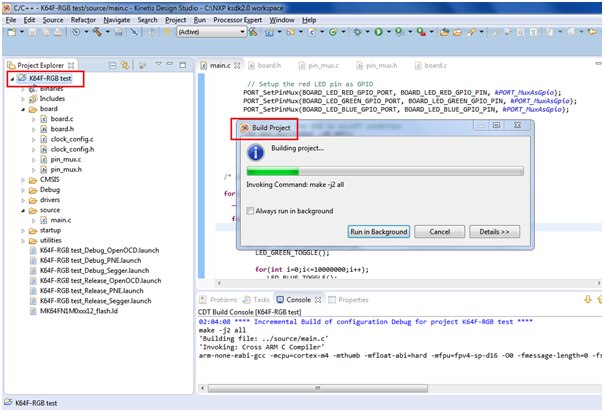The image size is (604, 412).
Task: Select the Tasks tab
Action: click(257, 300)
